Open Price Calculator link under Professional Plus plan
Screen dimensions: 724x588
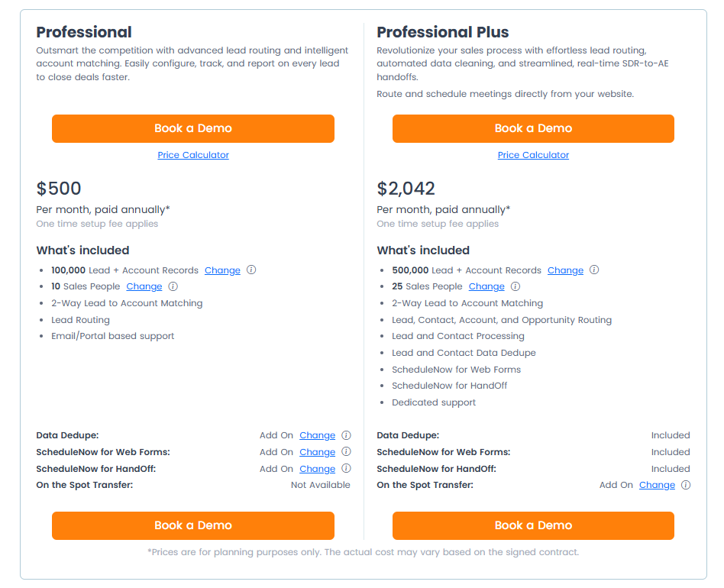point(533,155)
